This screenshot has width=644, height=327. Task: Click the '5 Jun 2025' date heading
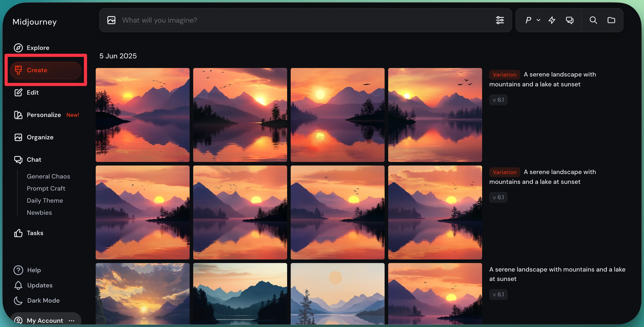[x=118, y=56]
